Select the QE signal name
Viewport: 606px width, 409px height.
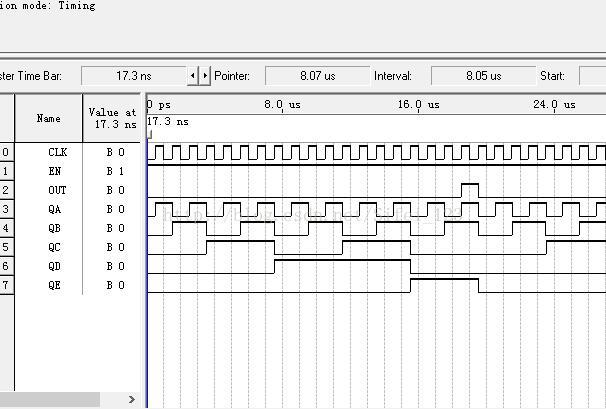pos(54,285)
